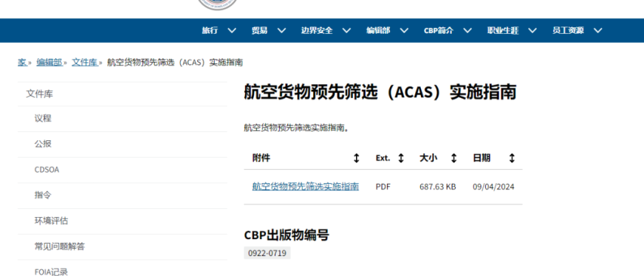Follow the 文件库 breadcrumb link
Viewport: 644px width, 276px height.
point(85,62)
